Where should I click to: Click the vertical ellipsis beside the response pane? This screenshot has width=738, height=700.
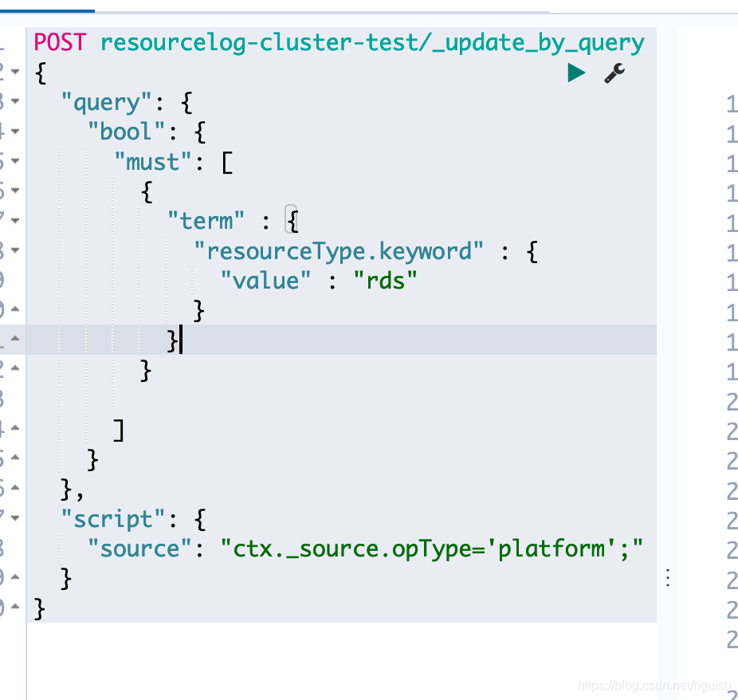667,577
